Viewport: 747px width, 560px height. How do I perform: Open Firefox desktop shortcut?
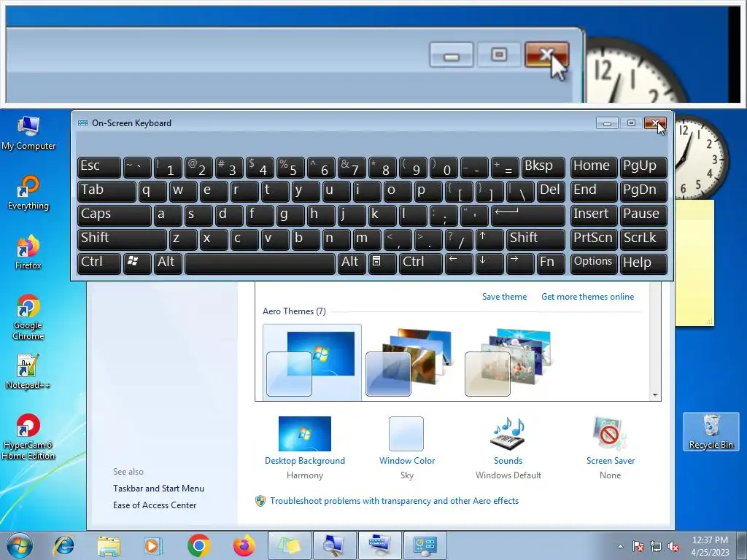click(28, 252)
